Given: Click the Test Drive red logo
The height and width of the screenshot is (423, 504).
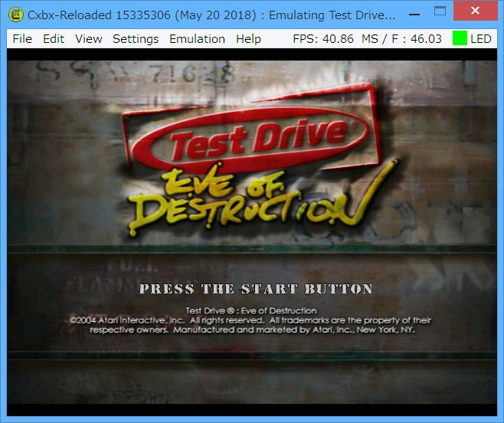Looking at the screenshot, I should tap(251, 129).
